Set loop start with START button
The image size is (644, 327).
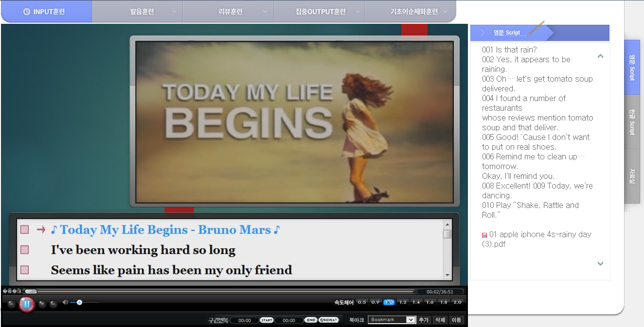[x=267, y=320]
